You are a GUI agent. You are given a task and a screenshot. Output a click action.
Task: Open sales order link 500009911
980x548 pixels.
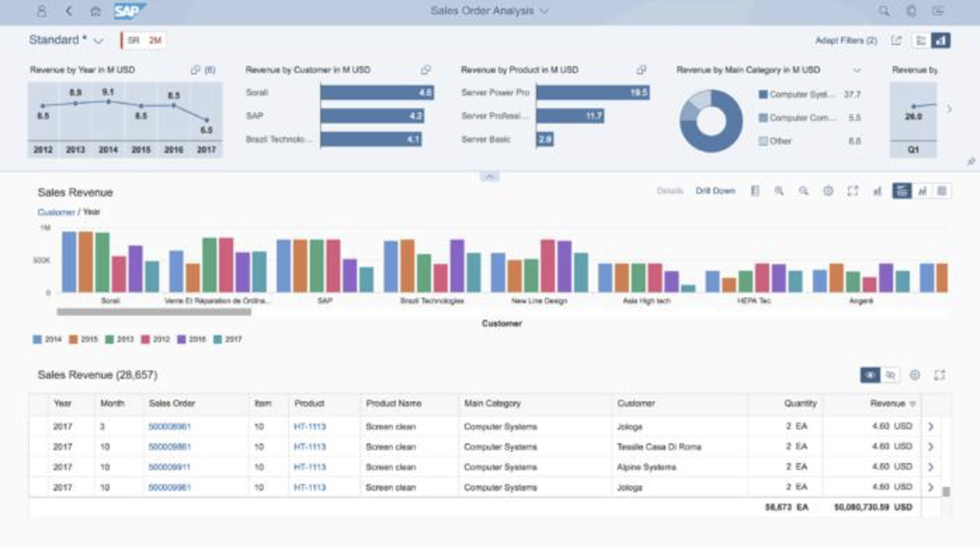coord(169,467)
